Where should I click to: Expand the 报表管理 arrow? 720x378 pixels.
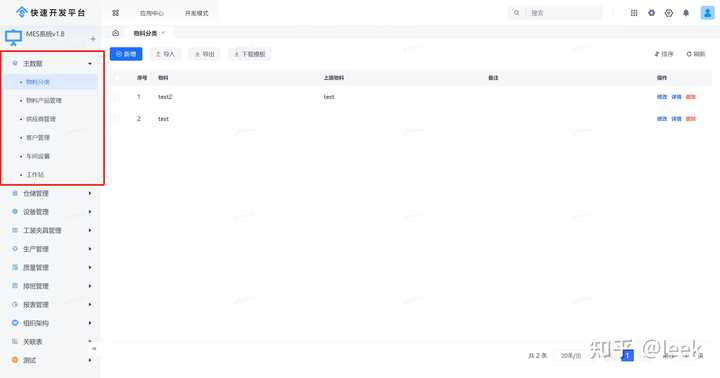coord(90,305)
